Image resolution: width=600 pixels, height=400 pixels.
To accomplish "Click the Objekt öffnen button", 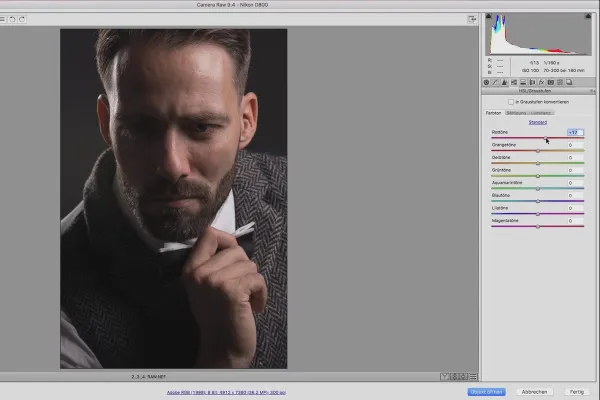I will pyautogui.click(x=486, y=392).
